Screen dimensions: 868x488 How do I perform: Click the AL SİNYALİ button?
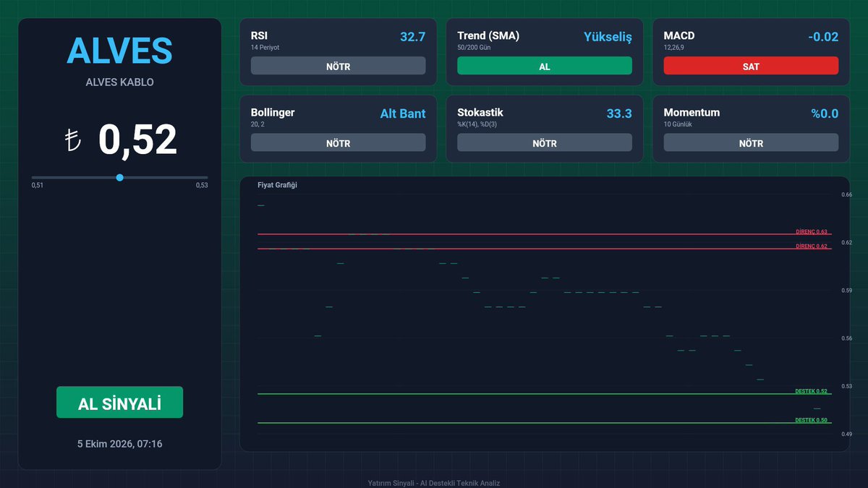(119, 402)
